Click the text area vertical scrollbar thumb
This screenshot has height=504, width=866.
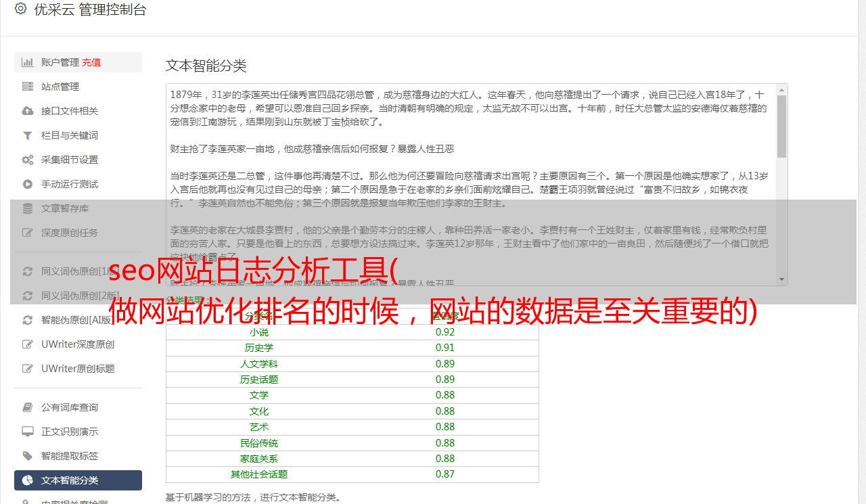[x=782, y=126]
